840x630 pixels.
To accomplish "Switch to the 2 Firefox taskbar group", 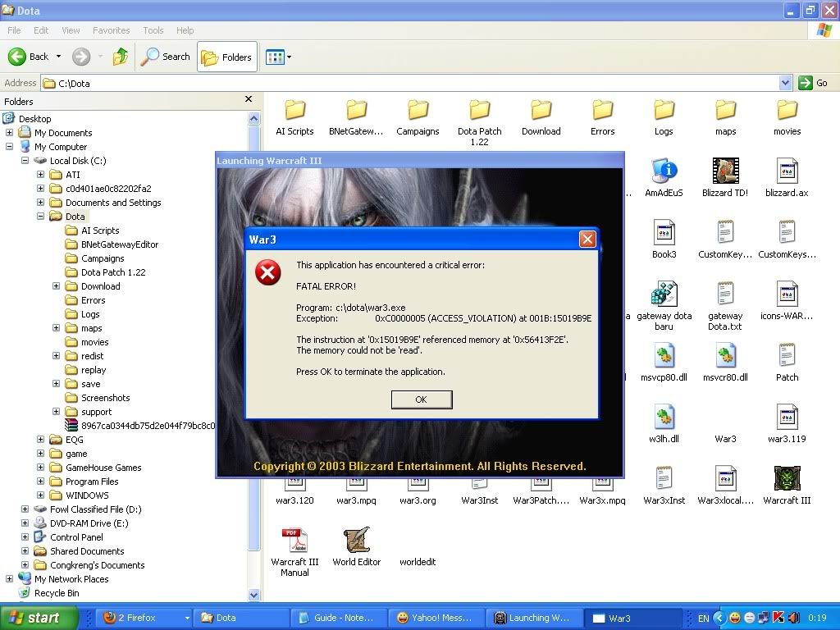I will [x=146, y=618].
